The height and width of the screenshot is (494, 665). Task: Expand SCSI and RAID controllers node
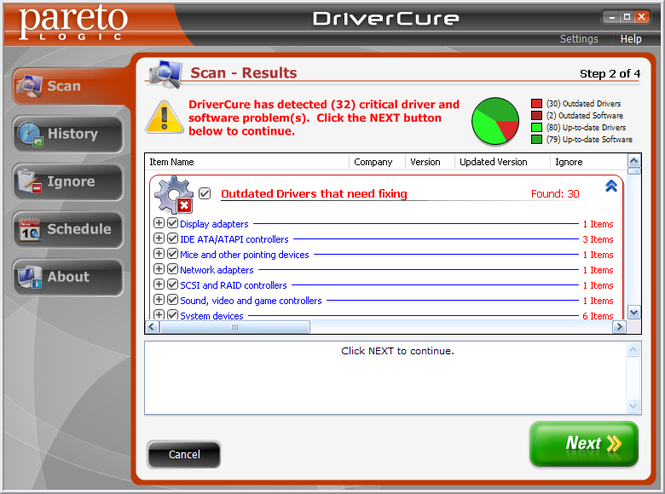click(159, 284)
